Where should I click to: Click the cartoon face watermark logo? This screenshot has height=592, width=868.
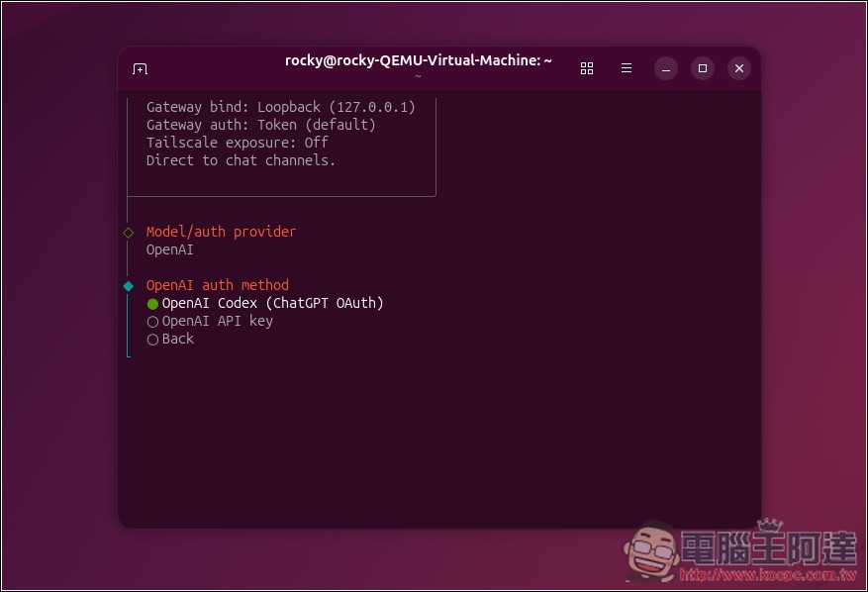[647, 552]
